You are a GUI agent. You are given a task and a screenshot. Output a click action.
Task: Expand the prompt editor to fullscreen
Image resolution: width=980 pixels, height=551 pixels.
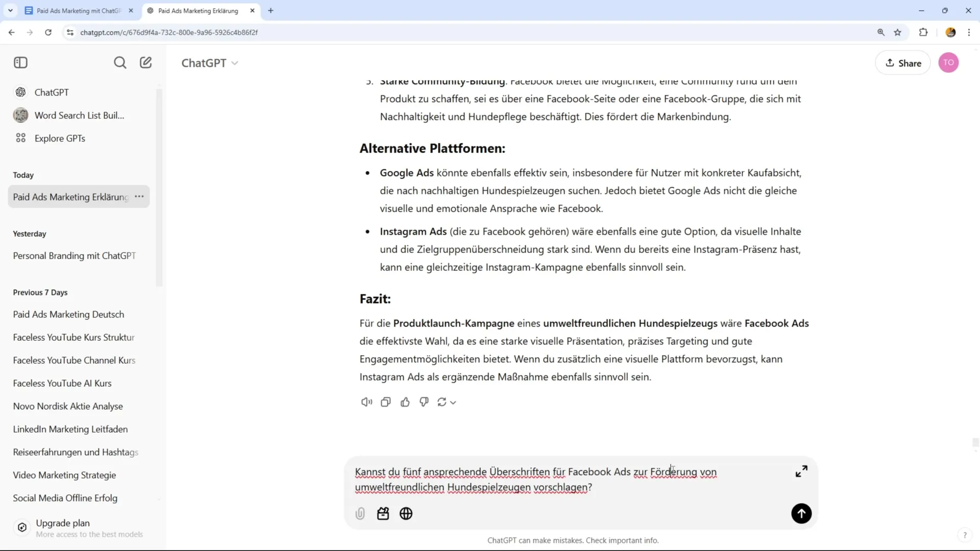click(801, 471)
